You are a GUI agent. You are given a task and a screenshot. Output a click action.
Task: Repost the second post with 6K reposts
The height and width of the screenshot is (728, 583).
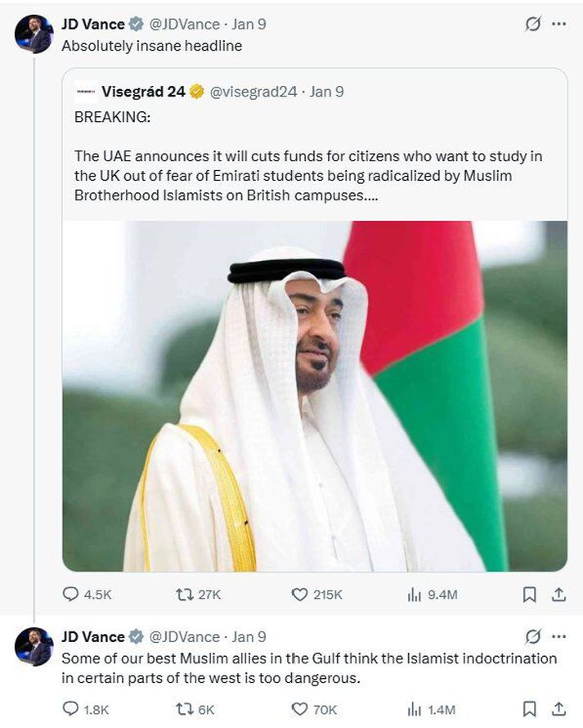(x=185, y=709)
